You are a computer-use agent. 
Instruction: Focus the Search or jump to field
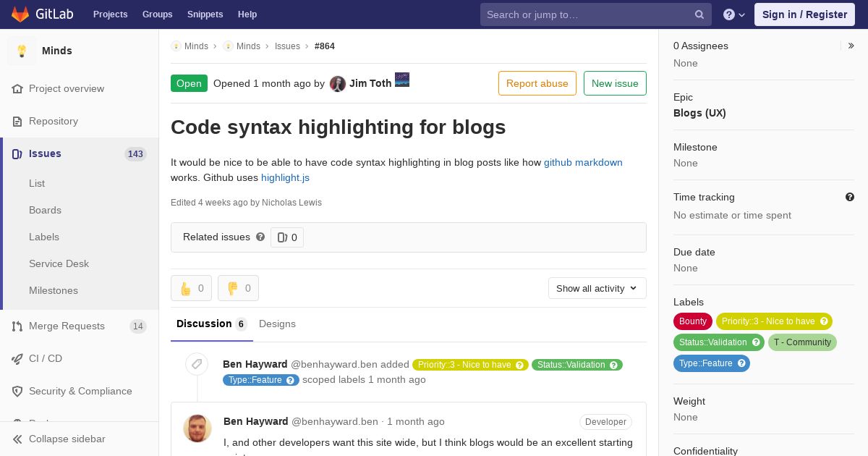[596, 14]
